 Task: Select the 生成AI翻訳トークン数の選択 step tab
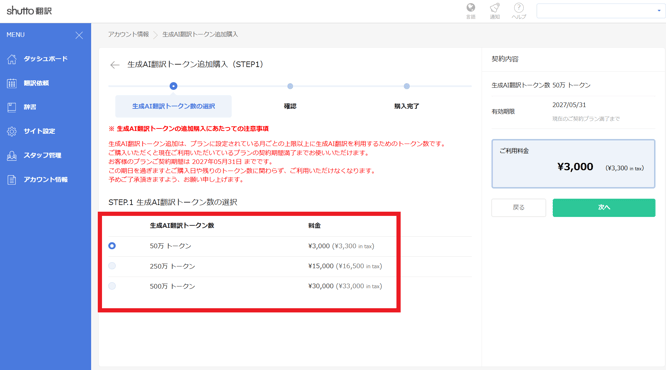coord(173,106)
